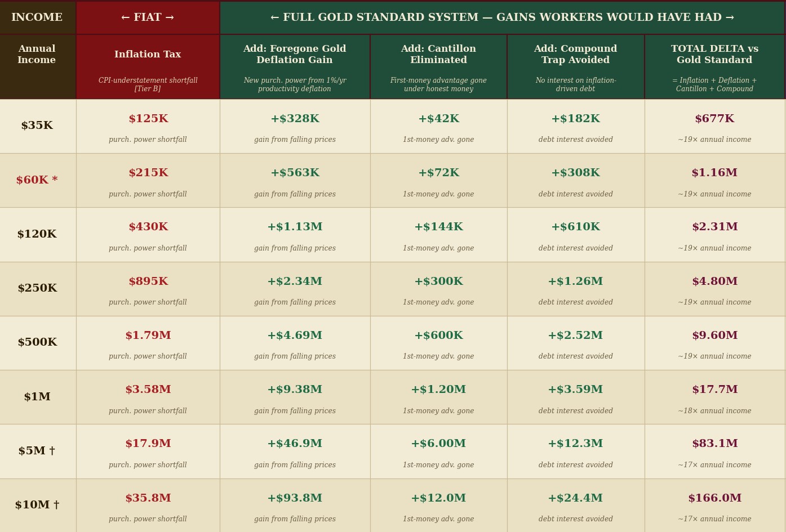
Task: Click the INCOME header cell
Action: (x=37, y=18)
